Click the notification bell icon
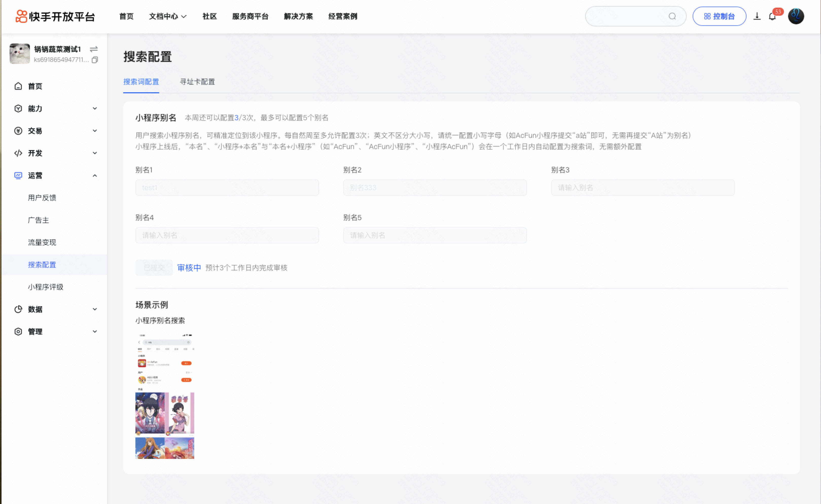 [x=772, y=16]
